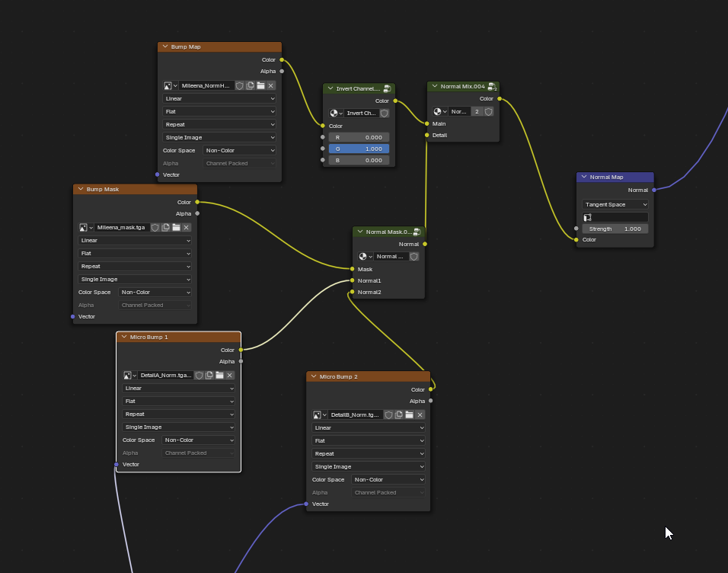Unlink image from Bump Map node
Screen dimensions: 728x573
[271, 85]
